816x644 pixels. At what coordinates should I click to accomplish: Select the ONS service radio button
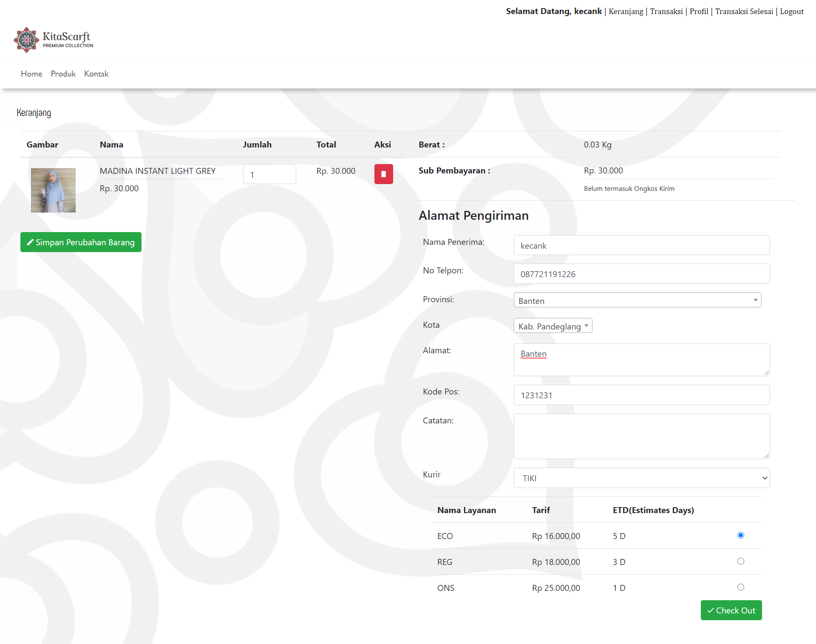coord(741,587)
